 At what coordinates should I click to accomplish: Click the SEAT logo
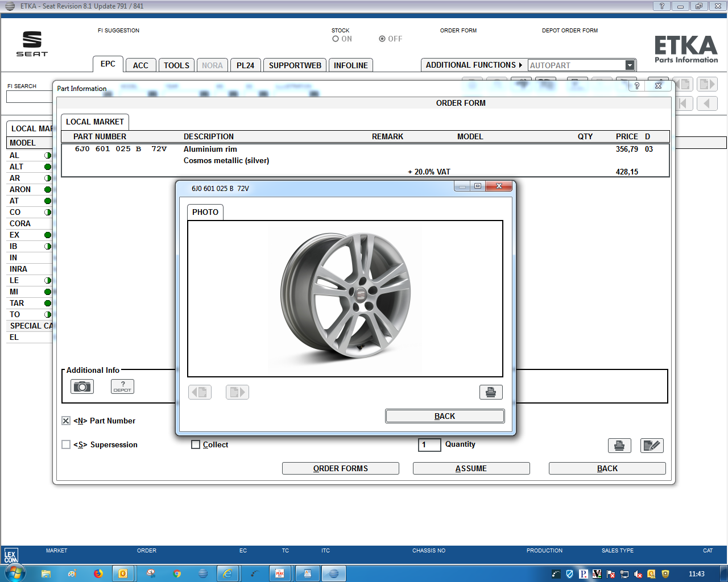[x=32, y=44]
